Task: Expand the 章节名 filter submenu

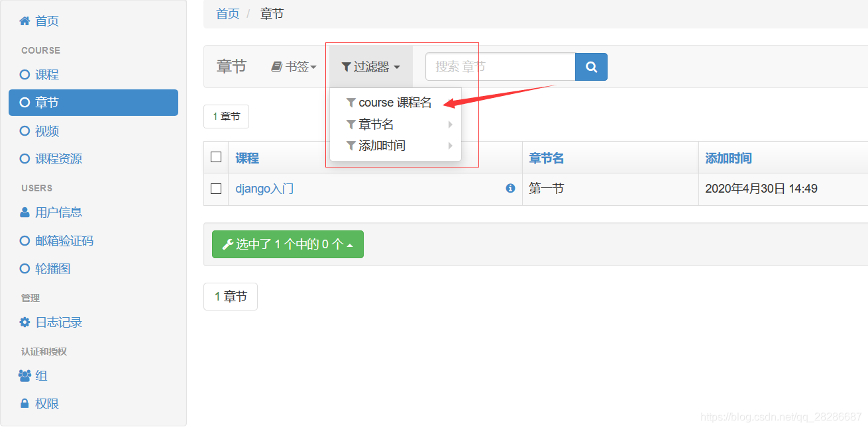Action: [x=396, y=124]
